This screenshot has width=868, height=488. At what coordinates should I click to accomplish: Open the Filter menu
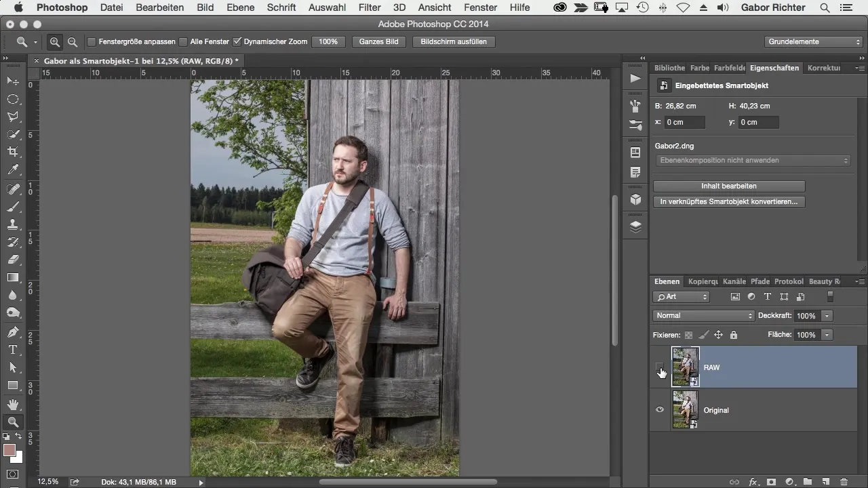370,7
